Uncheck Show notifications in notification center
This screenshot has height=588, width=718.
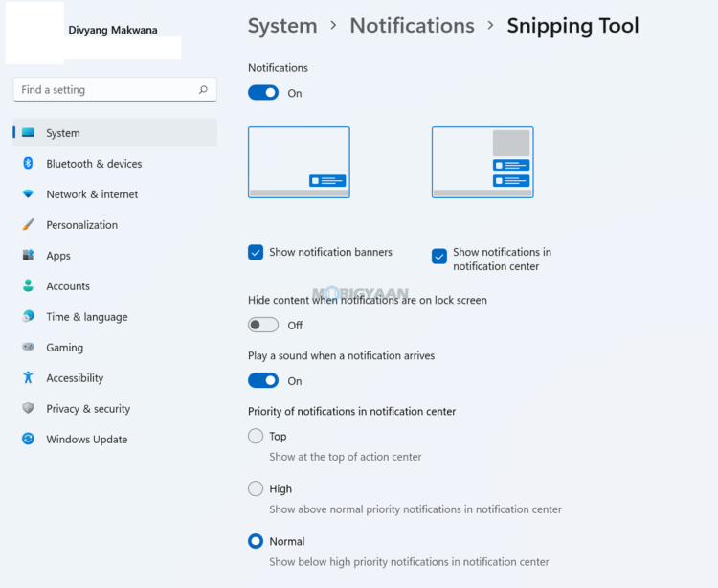click(439, 257)
